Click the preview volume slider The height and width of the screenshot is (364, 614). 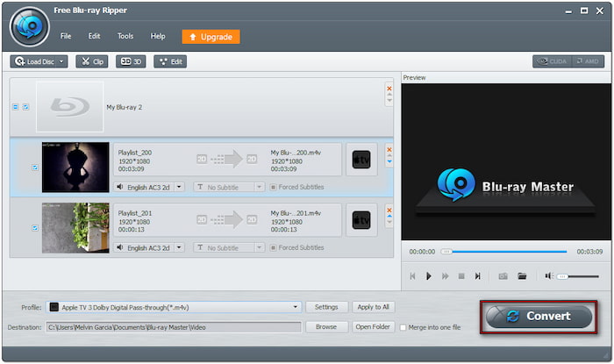coord(577,276)
